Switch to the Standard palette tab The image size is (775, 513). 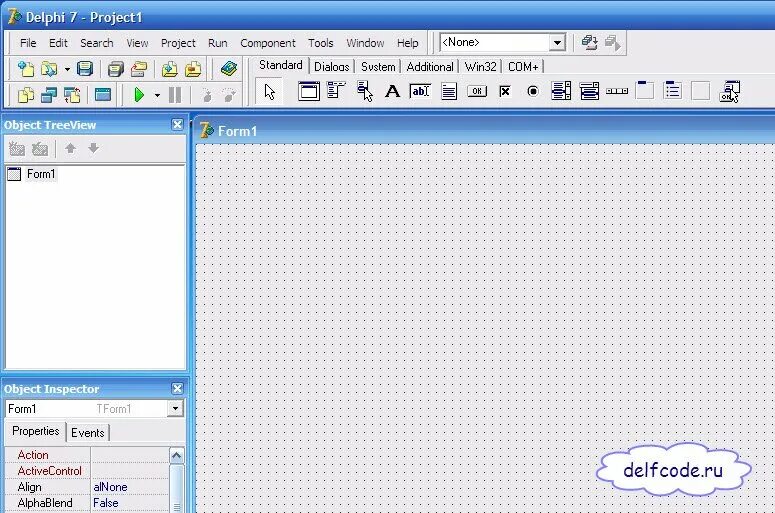coord(281,65)
